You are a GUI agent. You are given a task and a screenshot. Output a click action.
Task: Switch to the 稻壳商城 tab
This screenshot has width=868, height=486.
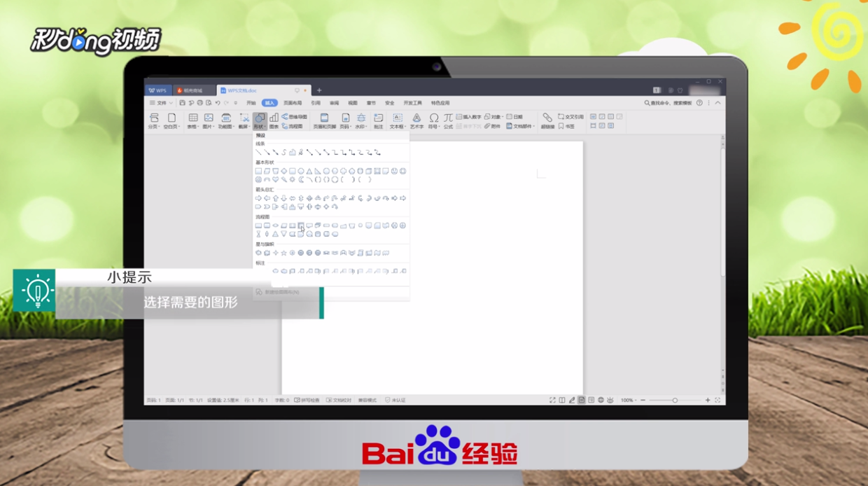click(193, 90)
